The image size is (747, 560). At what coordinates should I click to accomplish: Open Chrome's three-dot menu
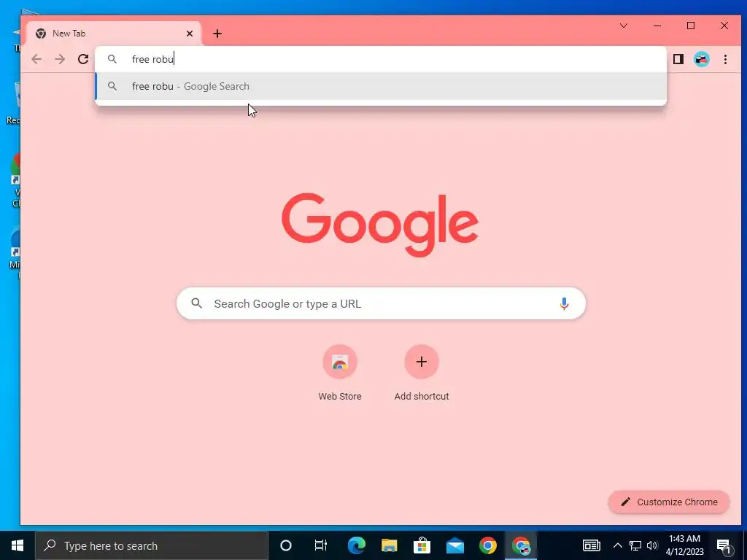click(725, 59)
